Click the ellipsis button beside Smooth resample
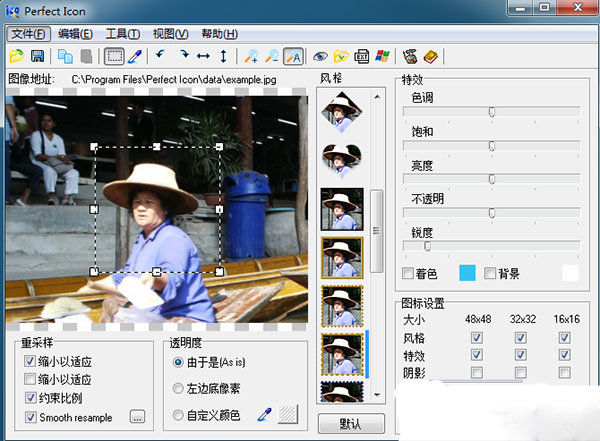Image resolution: width=600 pixels, height=441 pixels. (138, 416)
